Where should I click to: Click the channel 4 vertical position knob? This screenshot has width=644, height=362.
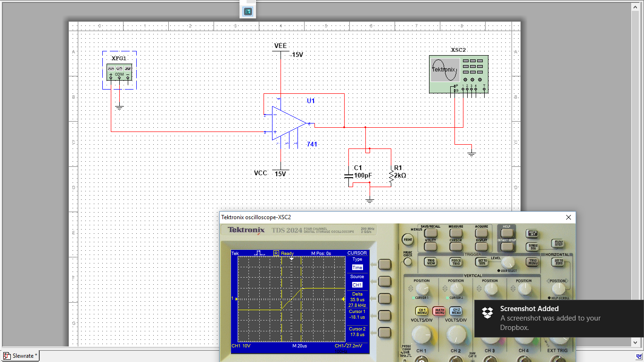coord(524,289)
